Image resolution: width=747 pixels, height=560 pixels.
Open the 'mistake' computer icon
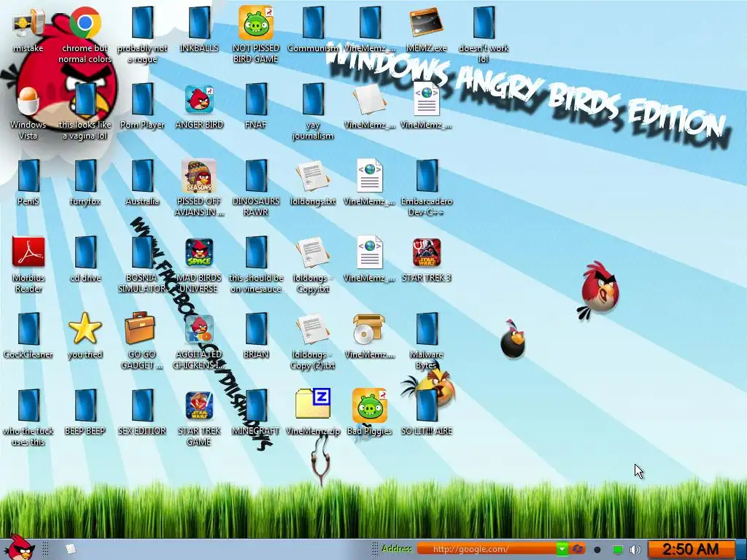[x=28, y=23]
